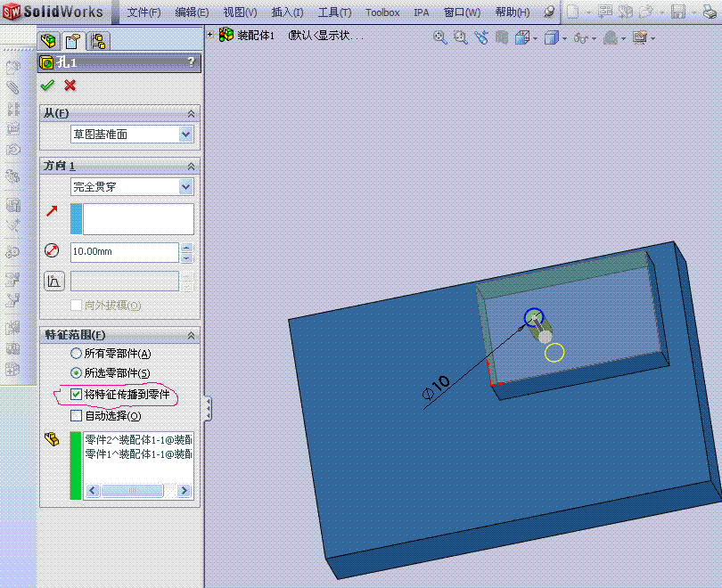722x588 pixels.
Task: Click the disabled draft angle field
Action: click(x=124, y=282)
